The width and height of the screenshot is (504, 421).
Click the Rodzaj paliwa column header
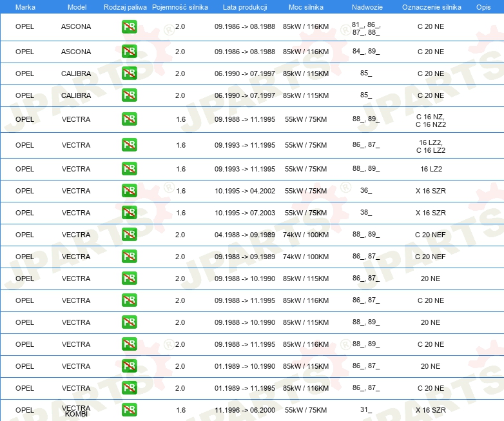coord(125,7)
